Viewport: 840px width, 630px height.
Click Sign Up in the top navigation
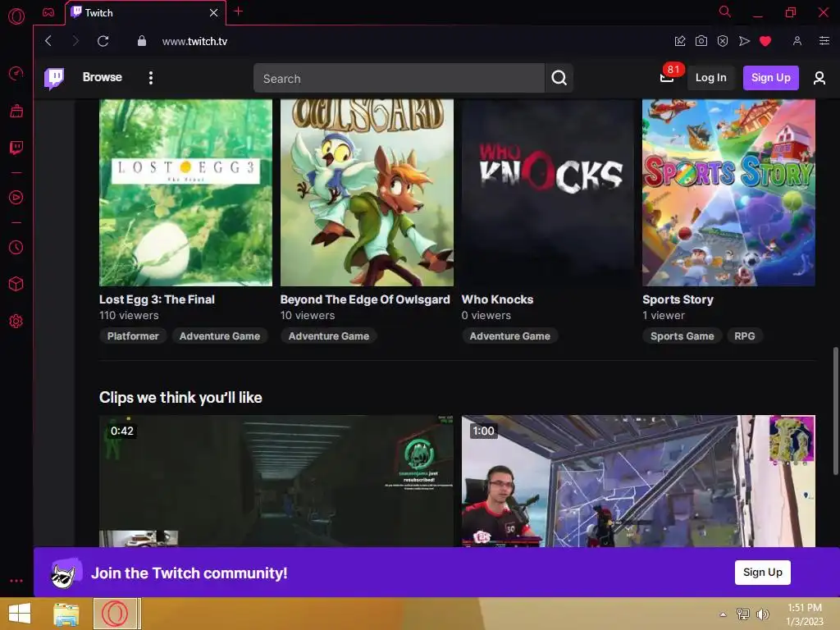pyautogui.click(x=771, y=78)
